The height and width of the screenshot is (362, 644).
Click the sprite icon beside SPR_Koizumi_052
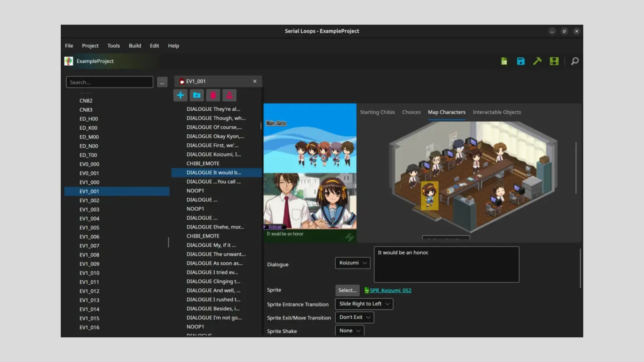366,290
